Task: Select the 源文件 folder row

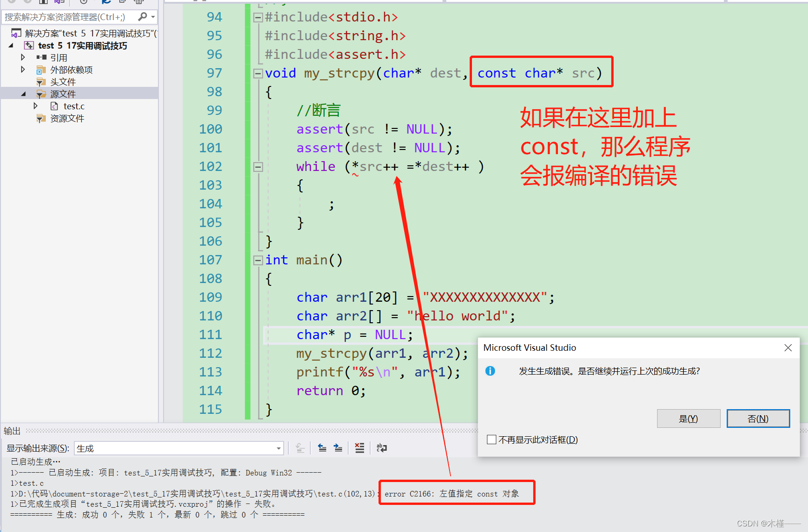Action: coord(79,94)
